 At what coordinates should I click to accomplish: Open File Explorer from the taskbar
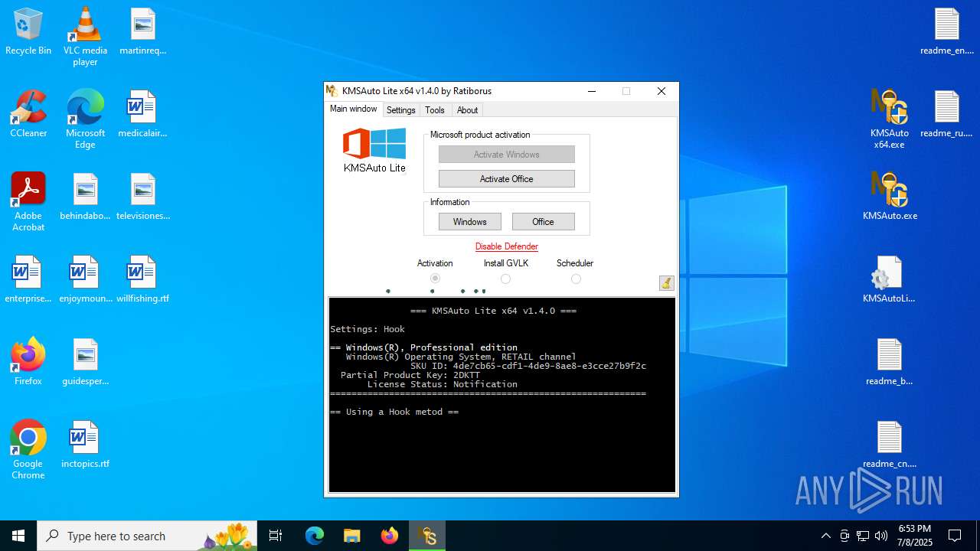[x=352, y=536]
